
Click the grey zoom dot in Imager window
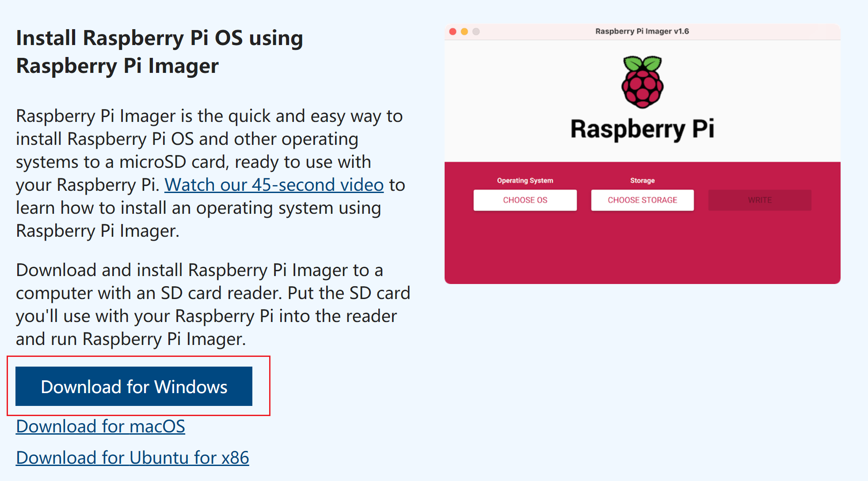click(x=476, y=31)
